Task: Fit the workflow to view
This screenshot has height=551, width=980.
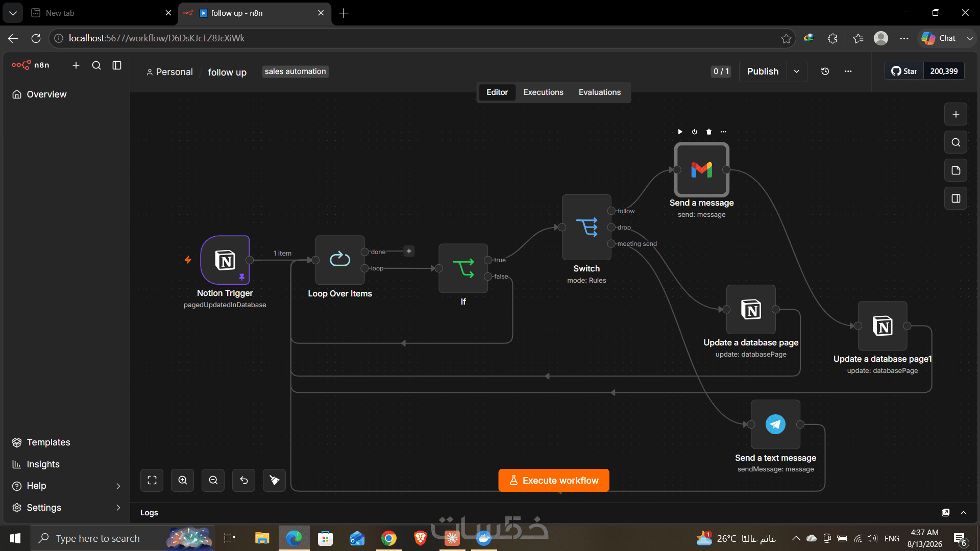Action: coord(152,480)
